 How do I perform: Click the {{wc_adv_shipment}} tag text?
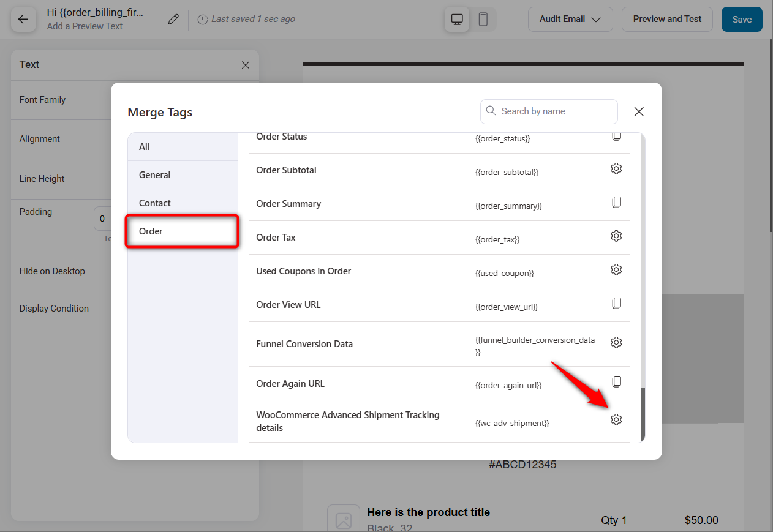coord(512,423)
